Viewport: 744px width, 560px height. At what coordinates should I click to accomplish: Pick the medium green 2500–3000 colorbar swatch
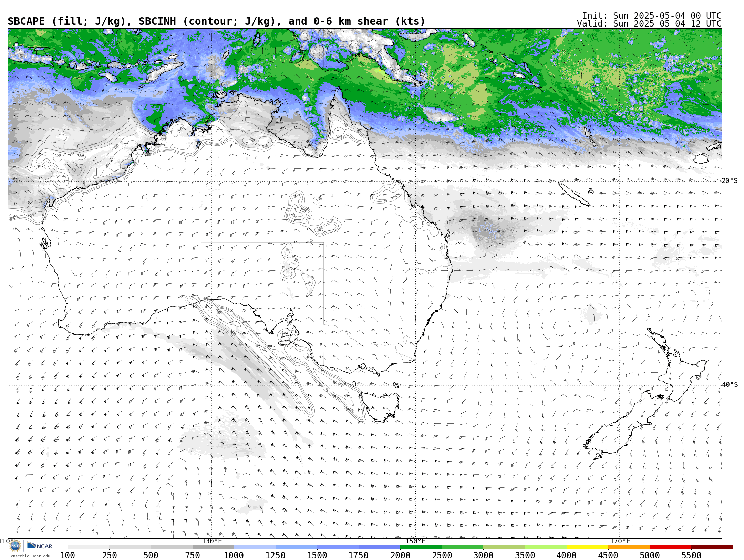point(463,547)
